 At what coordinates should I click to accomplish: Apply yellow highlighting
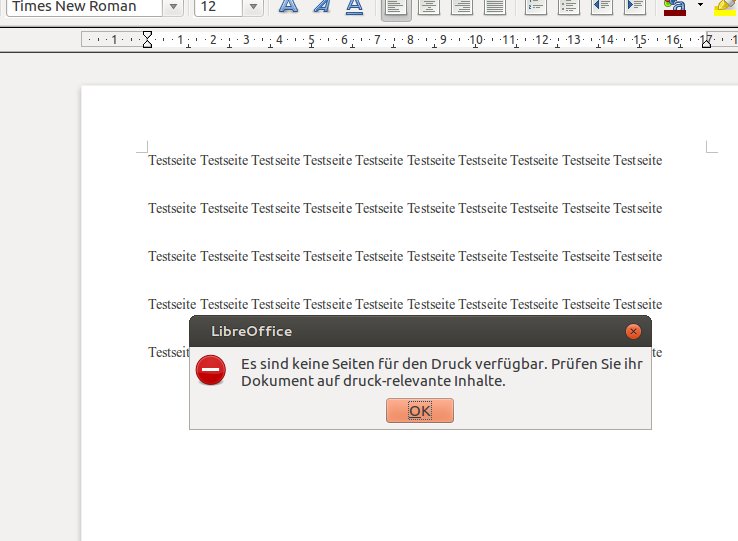click(724, 7)
